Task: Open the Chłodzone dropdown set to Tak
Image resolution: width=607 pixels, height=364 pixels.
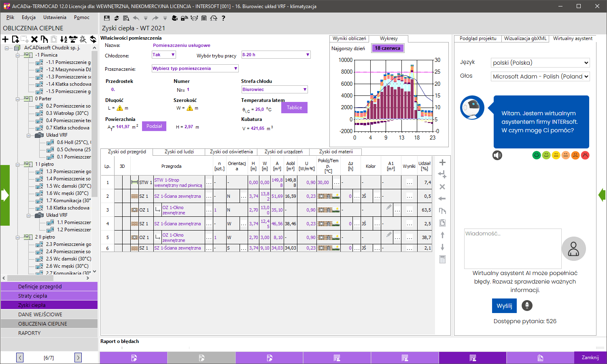Action: (x=172, y=55)
